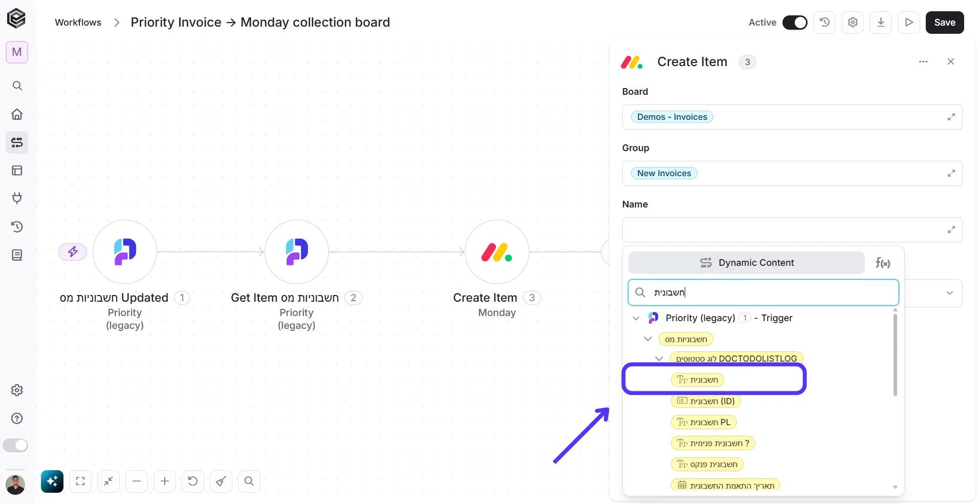Open settings gear in left sidebar
This screenshot has height=504, width=980.
pos(17,390)
